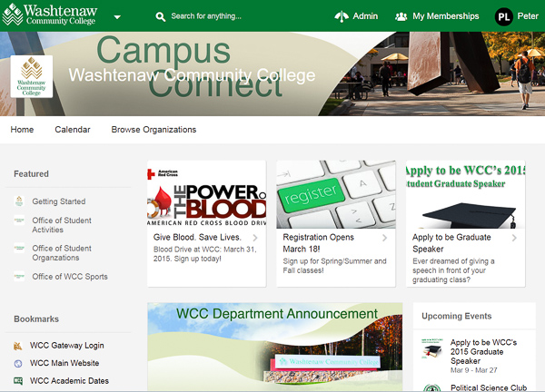Expand arrow on Registration Opens card

pos(385,238)
